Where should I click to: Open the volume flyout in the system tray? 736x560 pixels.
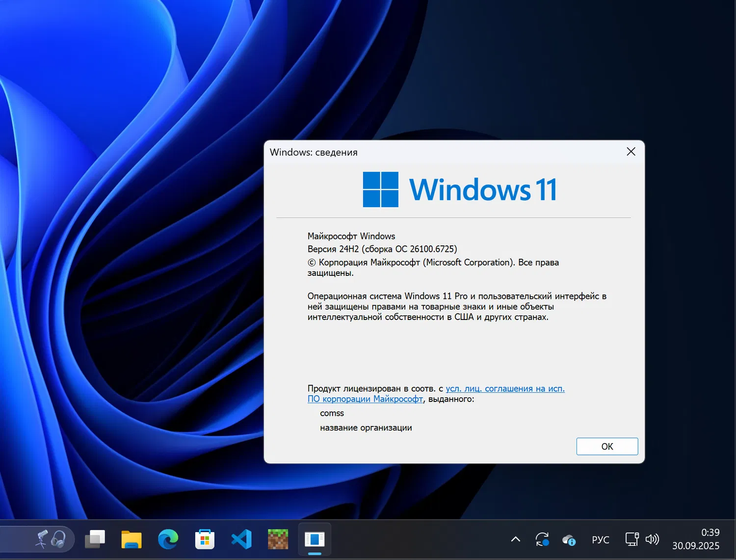click(653, 539)
